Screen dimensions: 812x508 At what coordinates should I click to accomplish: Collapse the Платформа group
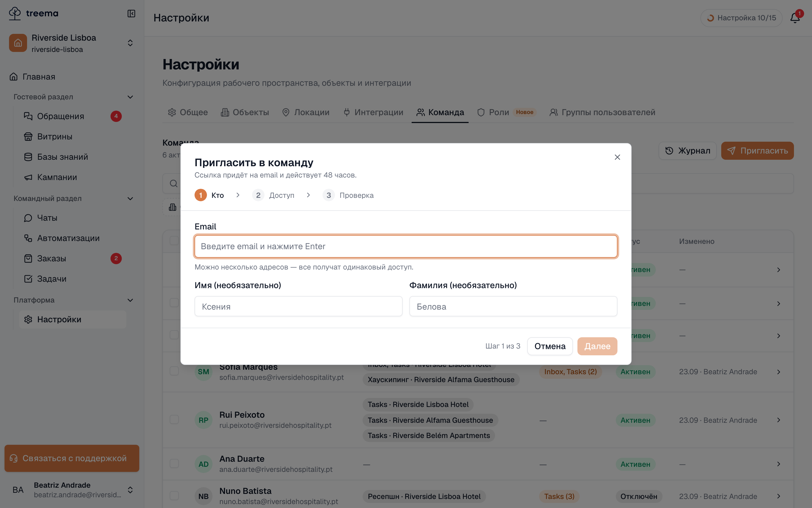(x=130, y=300)
